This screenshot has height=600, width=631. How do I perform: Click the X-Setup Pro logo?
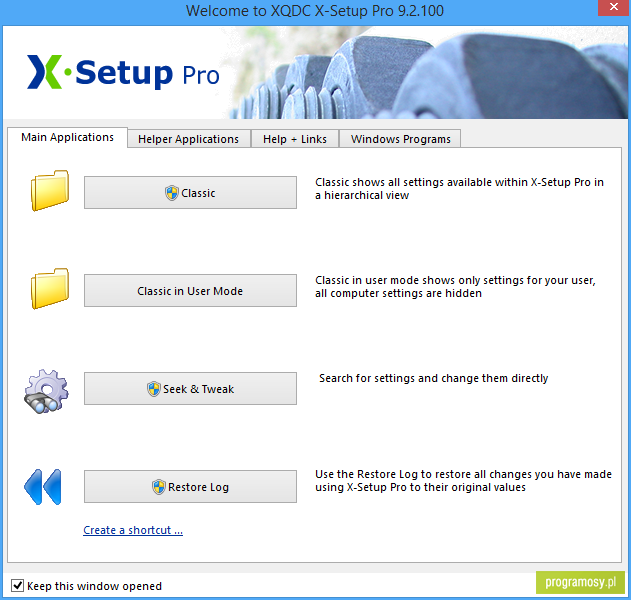[x=123, y=72]
